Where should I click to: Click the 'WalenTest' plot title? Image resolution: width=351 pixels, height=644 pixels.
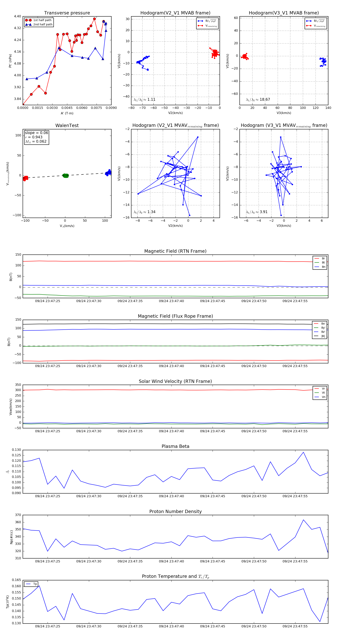(67, 125)
